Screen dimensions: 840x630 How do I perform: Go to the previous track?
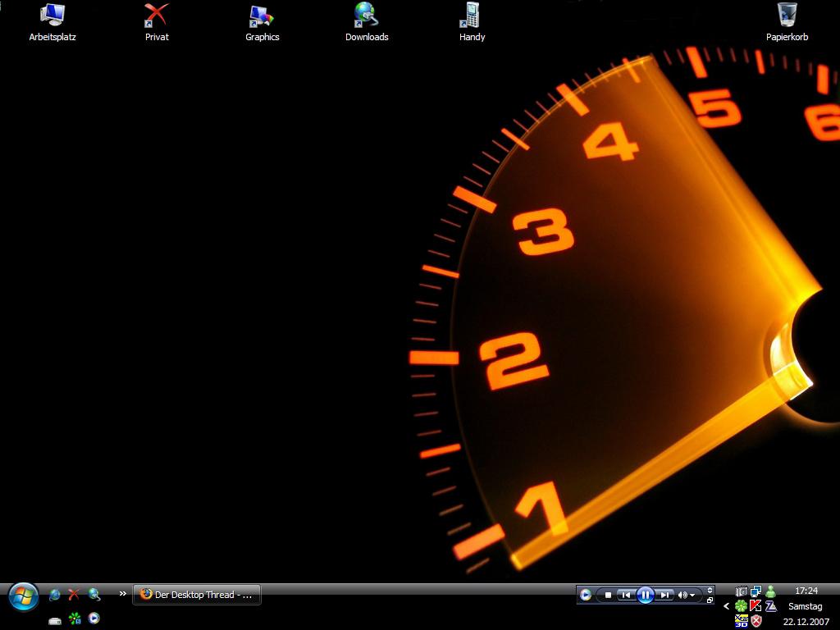(626, 595)
